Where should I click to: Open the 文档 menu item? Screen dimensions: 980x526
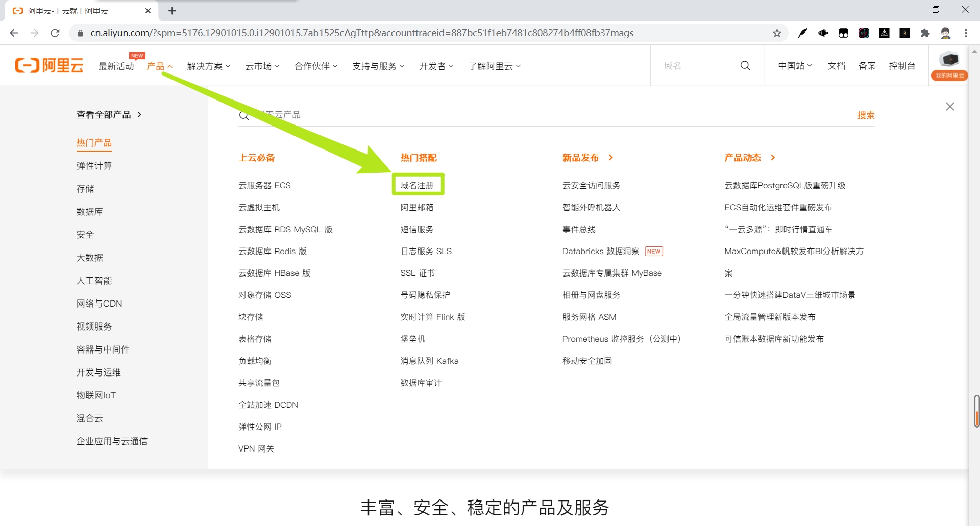tap(836, 66)
